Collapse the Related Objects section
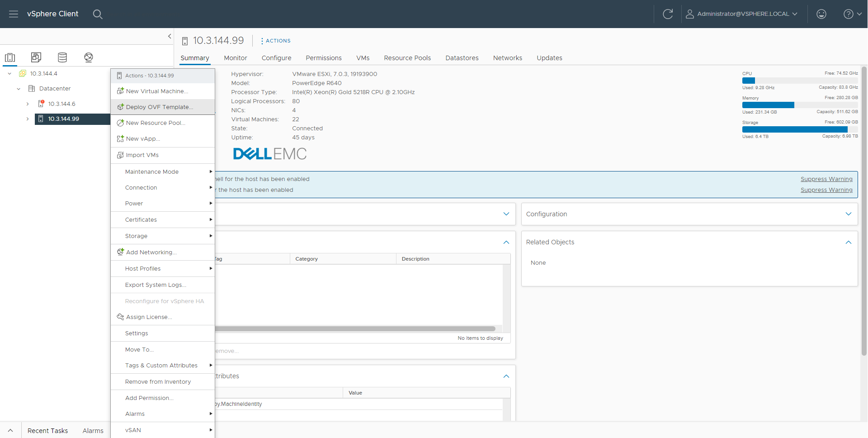The width and height of the screenshot is (868, 438). click(x=848, y=243)
